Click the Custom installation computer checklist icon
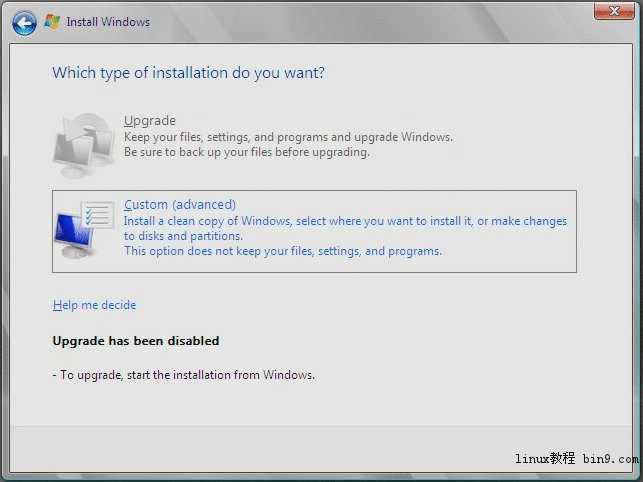 point(84,230)
